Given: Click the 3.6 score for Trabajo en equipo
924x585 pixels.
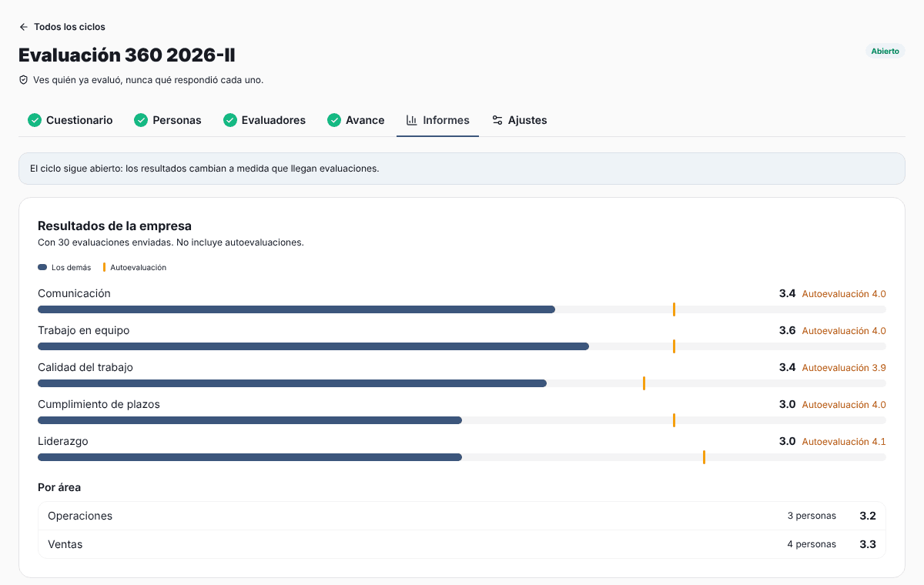Looking at the screenshot, I should point(787,330).
